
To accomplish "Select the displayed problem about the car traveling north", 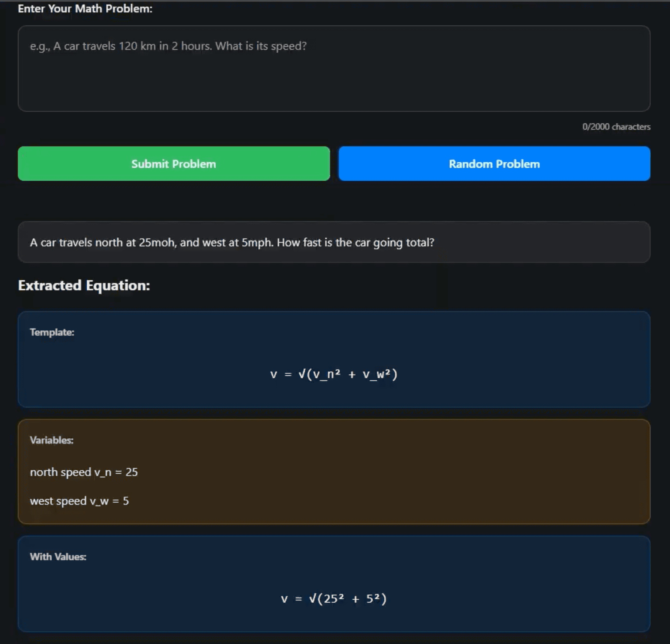I will (232, 243).
